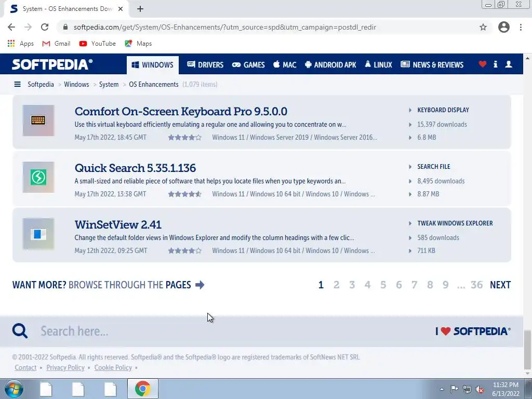Go to page 7 of results
Screen dimensions: 532x399
coord(414,285)
